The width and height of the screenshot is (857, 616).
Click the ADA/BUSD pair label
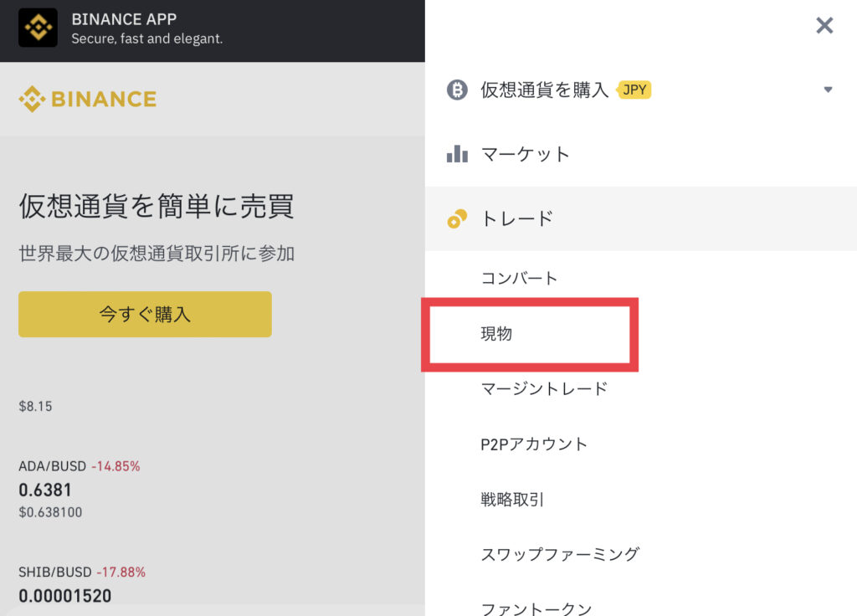(53, 466)
